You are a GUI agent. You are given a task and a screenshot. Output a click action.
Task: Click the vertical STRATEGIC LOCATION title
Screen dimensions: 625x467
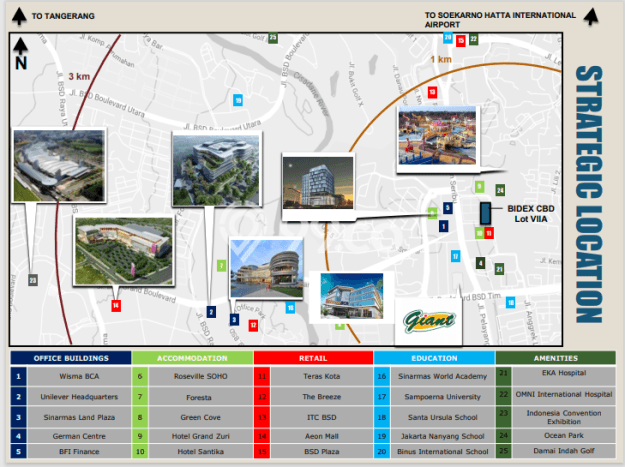pos(589,194)
